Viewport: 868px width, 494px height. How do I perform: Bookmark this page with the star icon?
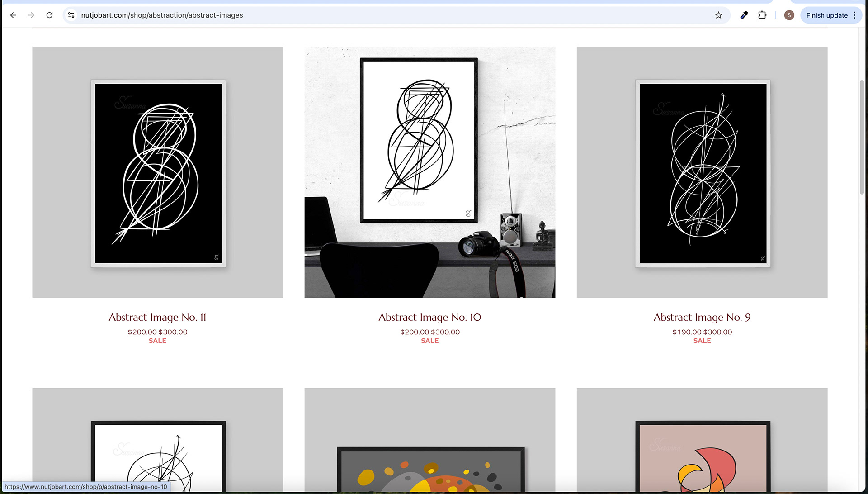pyautogui.click(x=718, y=15)
